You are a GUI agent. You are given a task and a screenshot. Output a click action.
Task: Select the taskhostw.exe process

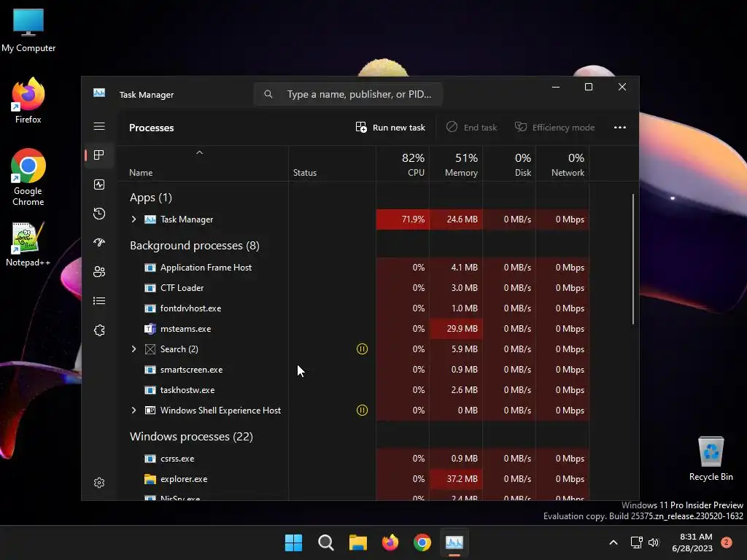(354, 390)
